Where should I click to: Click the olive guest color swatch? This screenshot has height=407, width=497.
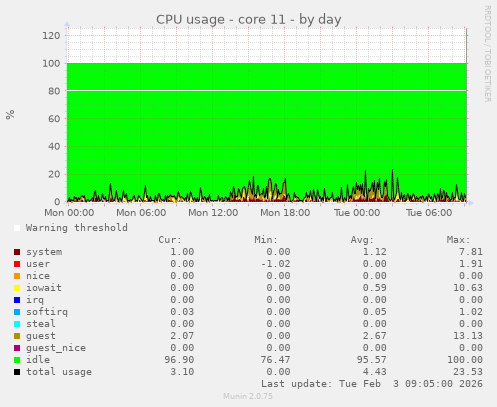pyautogui.click(x=17, y=336)
